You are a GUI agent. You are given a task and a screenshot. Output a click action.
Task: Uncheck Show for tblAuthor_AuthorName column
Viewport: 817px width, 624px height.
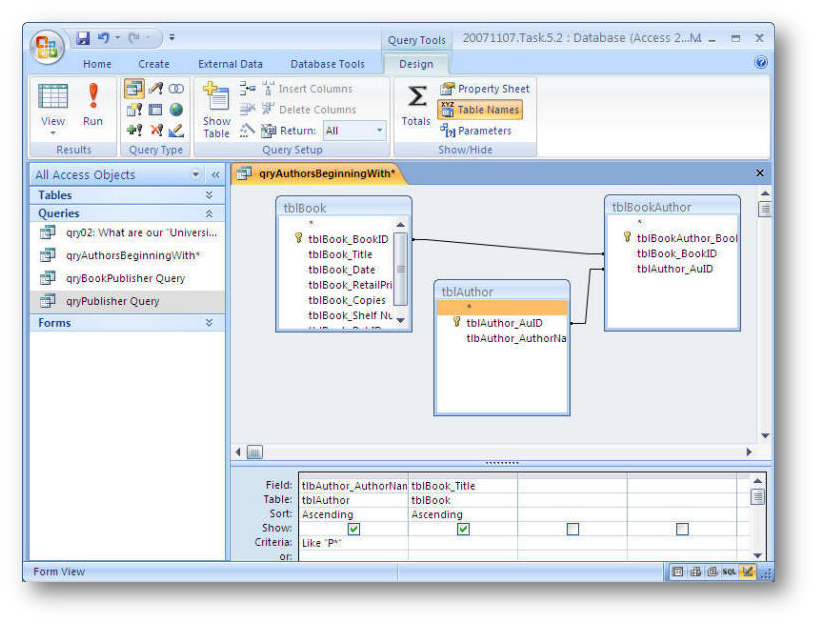[353, 529]
